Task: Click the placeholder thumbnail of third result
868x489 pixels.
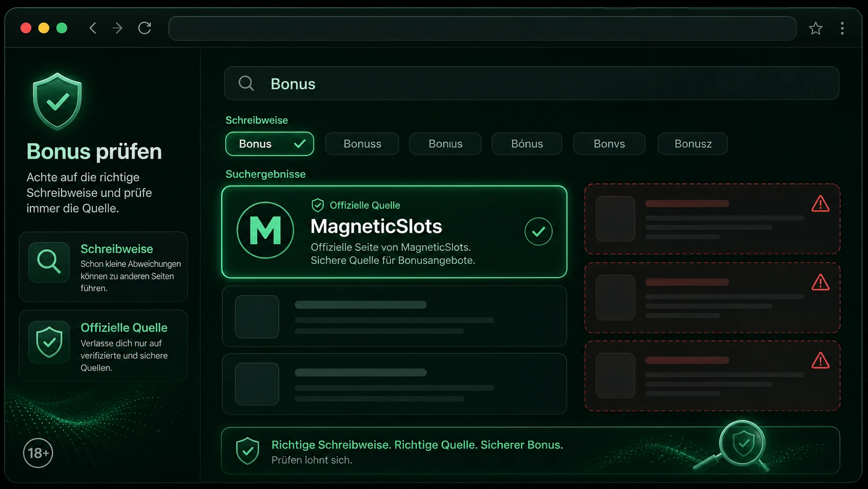Action: click(x=257, y=384)
